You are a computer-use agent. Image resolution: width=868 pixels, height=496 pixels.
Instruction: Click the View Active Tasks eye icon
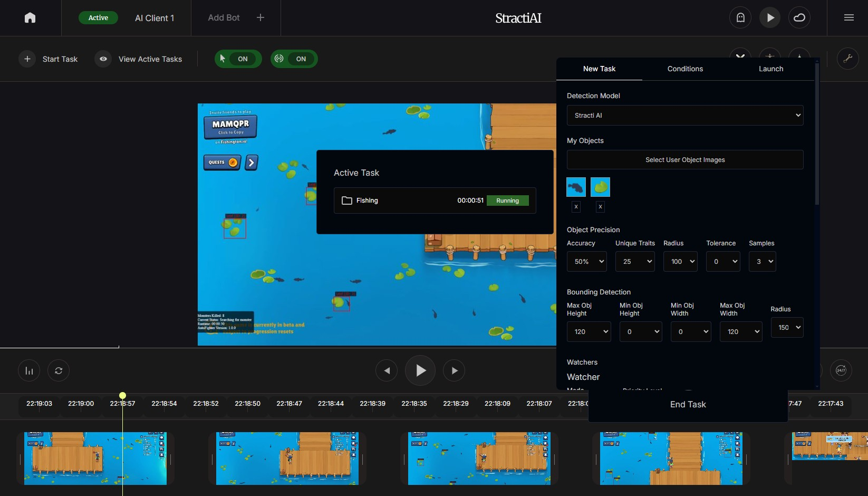pos(103,59)
